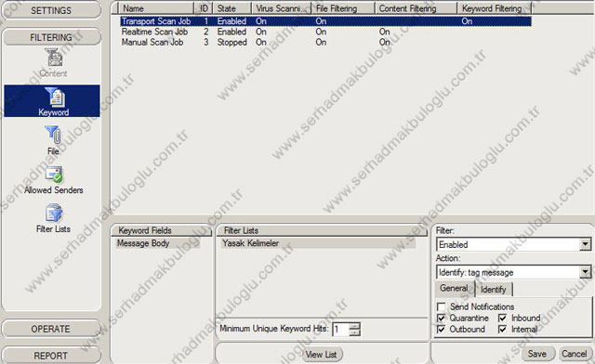Sort by File Filtering column header
The width and height of the screenshot is (595, 364).
(343, 8)
